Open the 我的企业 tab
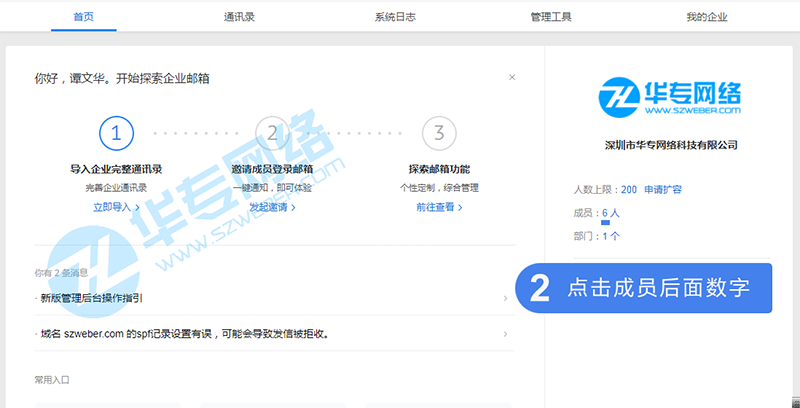The height and width of the screenshot is (408, 800). (707, 17)
